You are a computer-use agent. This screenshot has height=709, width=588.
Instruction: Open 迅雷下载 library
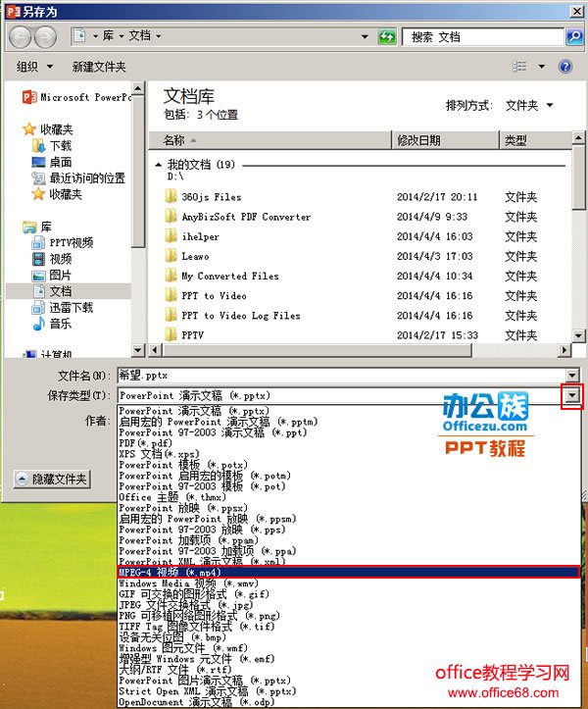(x=63, y=308)
